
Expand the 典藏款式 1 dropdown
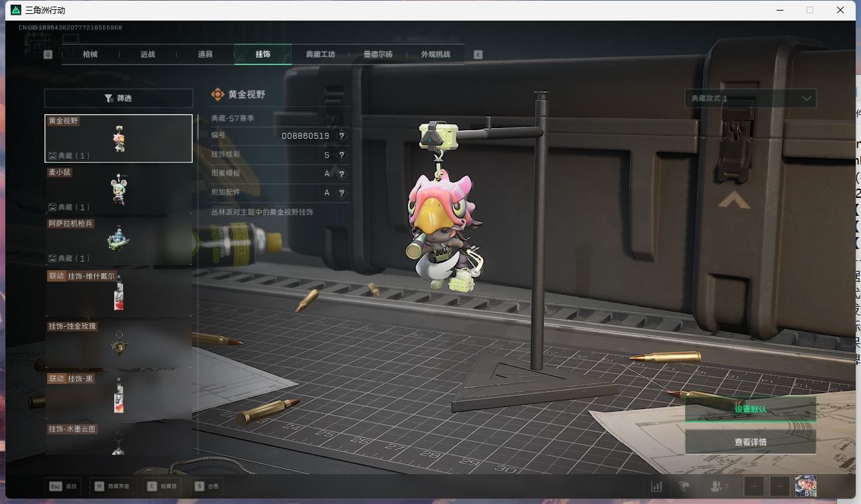pos(750,98)
